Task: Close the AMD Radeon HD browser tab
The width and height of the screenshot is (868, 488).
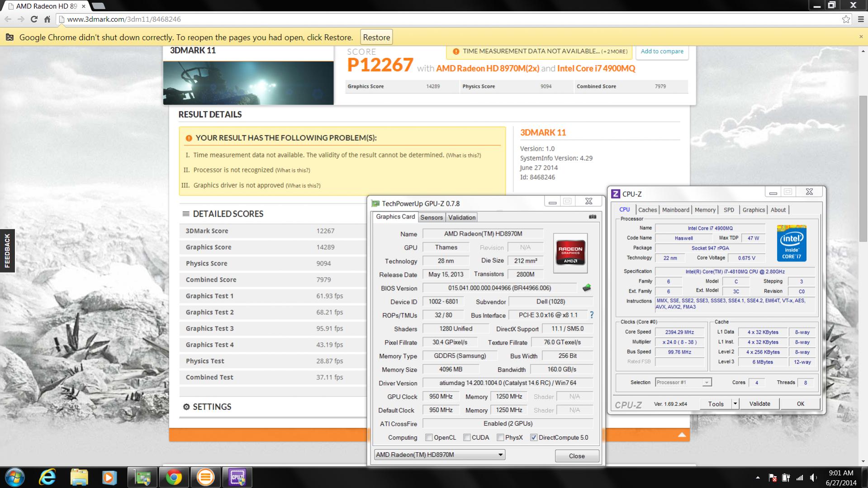Action: click(83, 6)
